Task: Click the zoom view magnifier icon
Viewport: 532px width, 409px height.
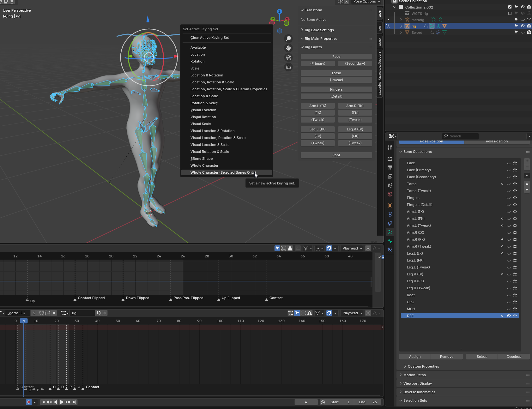Action: (288, 39)
